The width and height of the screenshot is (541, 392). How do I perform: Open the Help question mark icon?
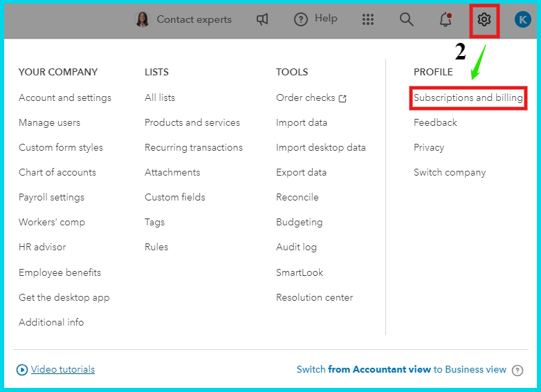tap(300, 19)
